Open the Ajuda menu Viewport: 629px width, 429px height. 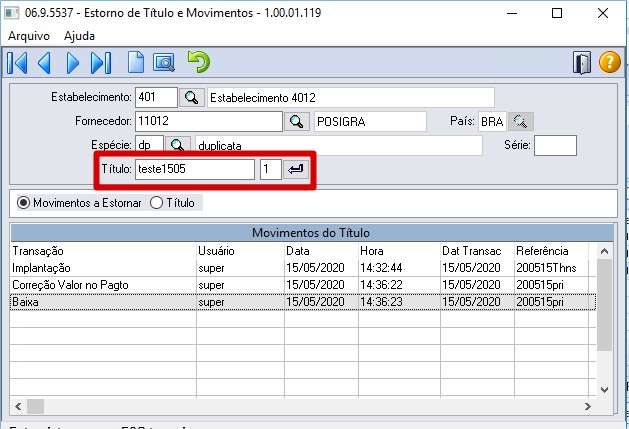[x=79, y=36]
